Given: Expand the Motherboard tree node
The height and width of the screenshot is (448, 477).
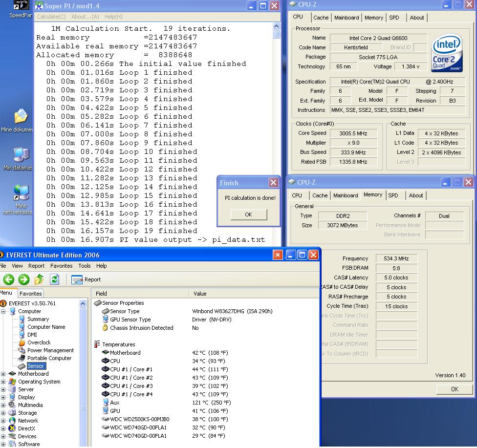Looking at the screenshot, I should click(3, 374).
